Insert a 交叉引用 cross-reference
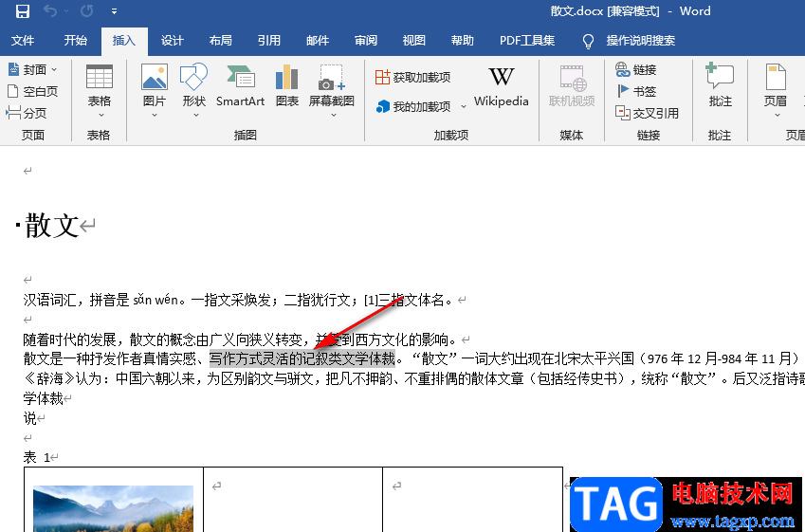 click(647, 113)
